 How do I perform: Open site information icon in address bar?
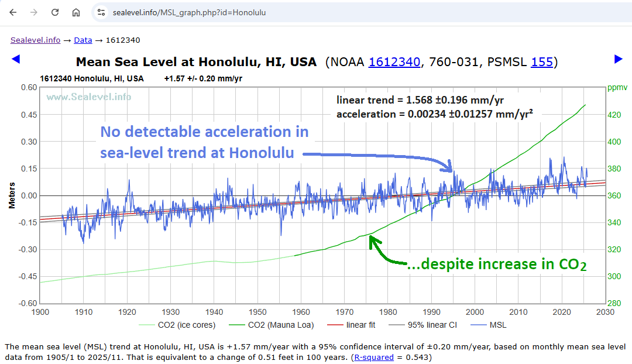point(101,12)
